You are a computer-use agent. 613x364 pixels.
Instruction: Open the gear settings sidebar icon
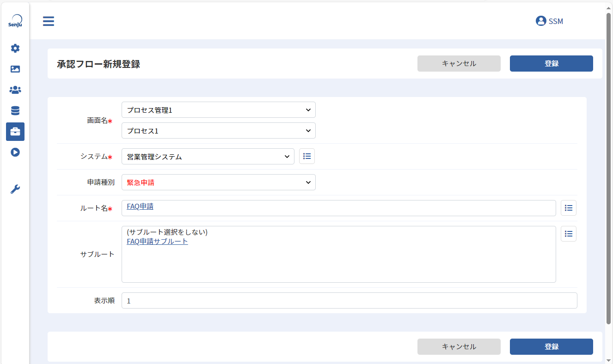pos(15,48)
